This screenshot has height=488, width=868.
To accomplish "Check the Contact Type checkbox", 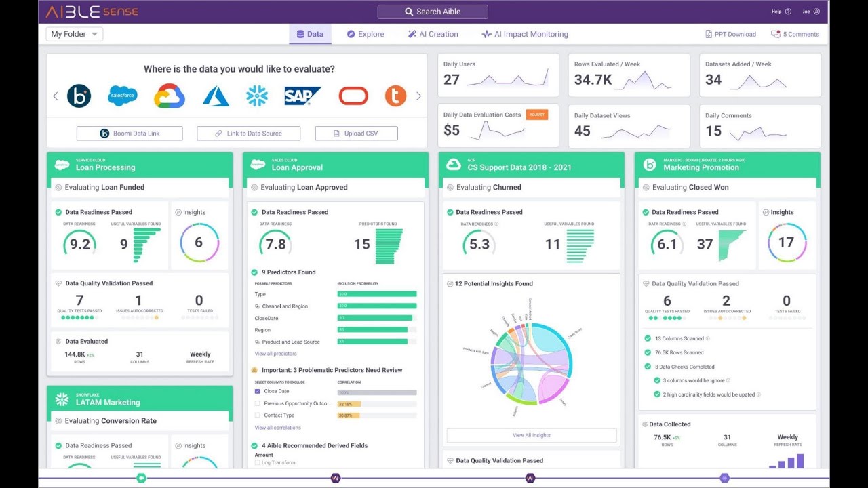I will 258,415.
